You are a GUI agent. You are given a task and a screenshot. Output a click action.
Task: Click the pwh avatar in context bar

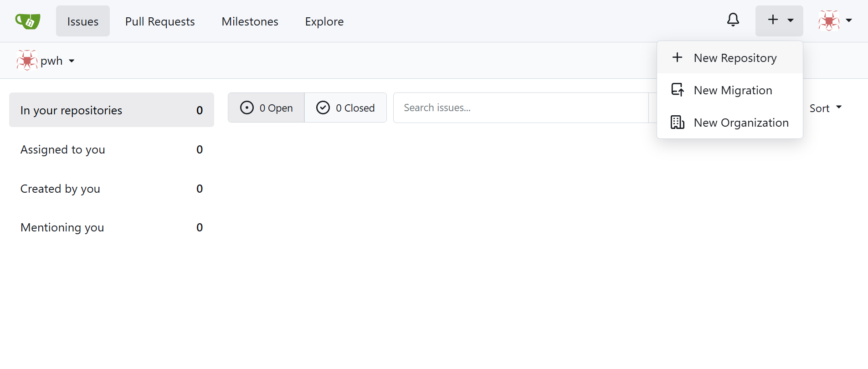[x=27, y=61]
